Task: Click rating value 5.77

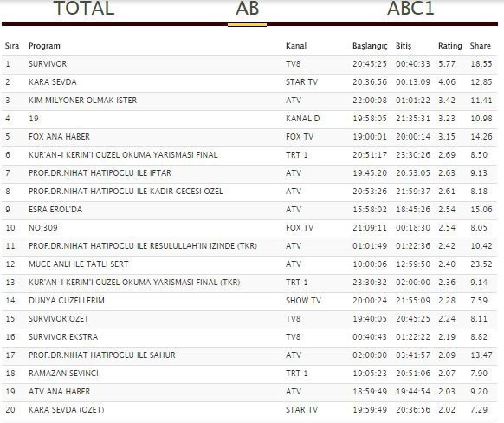Action: click(x=447, y=63)
